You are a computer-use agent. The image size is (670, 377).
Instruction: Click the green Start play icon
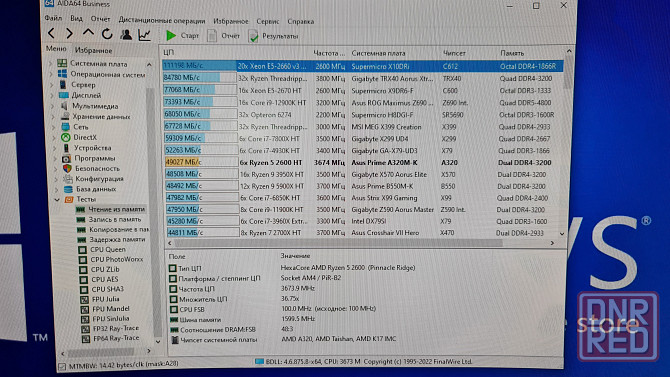tap(171, 35)
